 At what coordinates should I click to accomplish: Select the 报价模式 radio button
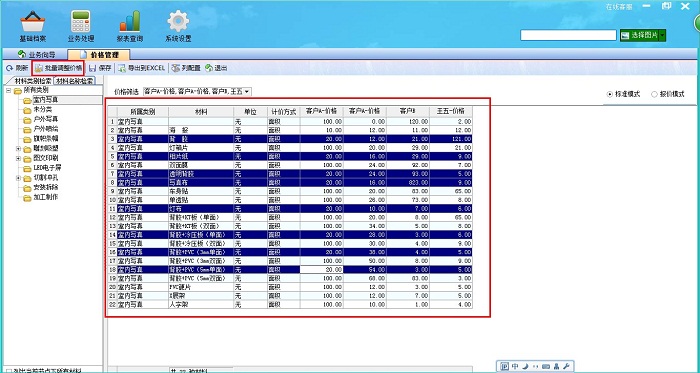654,94
